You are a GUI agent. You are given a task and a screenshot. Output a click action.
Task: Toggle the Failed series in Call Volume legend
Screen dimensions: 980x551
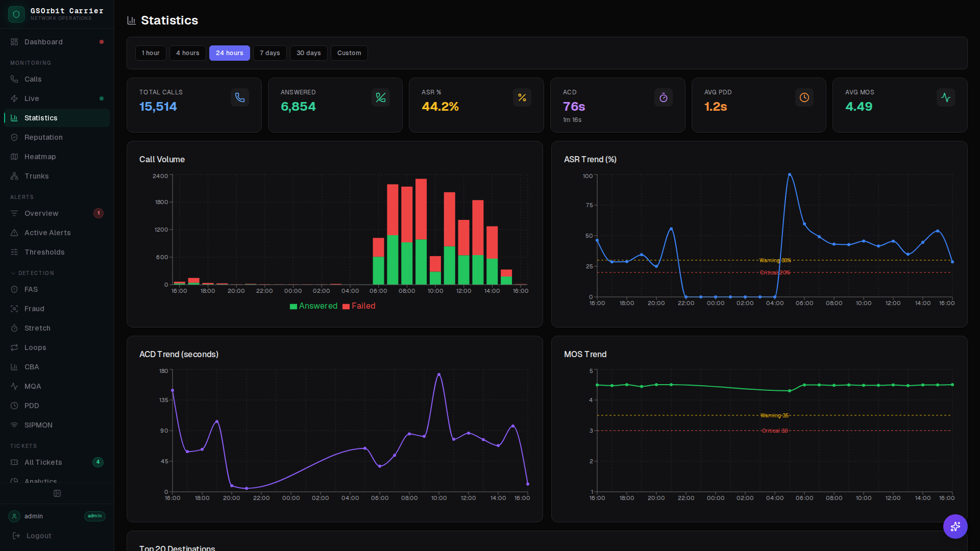pos(359,306)
